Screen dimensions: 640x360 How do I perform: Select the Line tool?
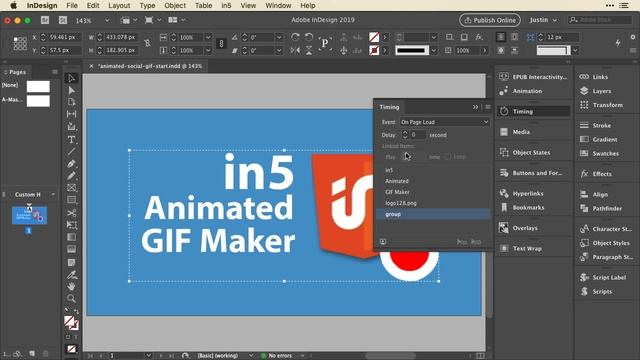click(71, 151)
